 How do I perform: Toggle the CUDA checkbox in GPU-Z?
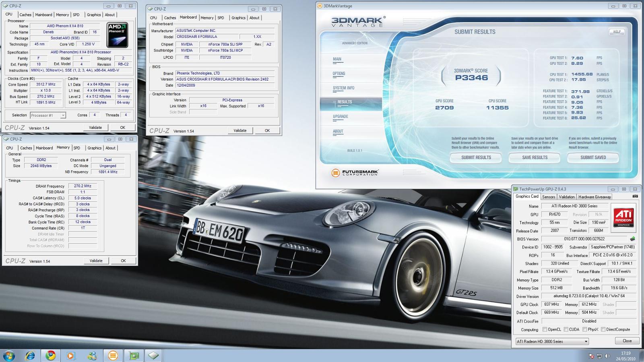point(566,329)
